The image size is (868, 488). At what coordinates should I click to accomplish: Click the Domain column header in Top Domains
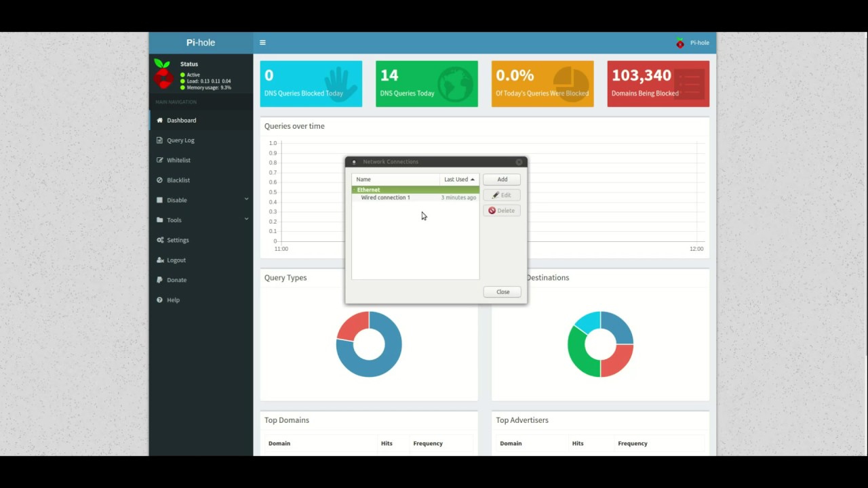coord(279,443)
